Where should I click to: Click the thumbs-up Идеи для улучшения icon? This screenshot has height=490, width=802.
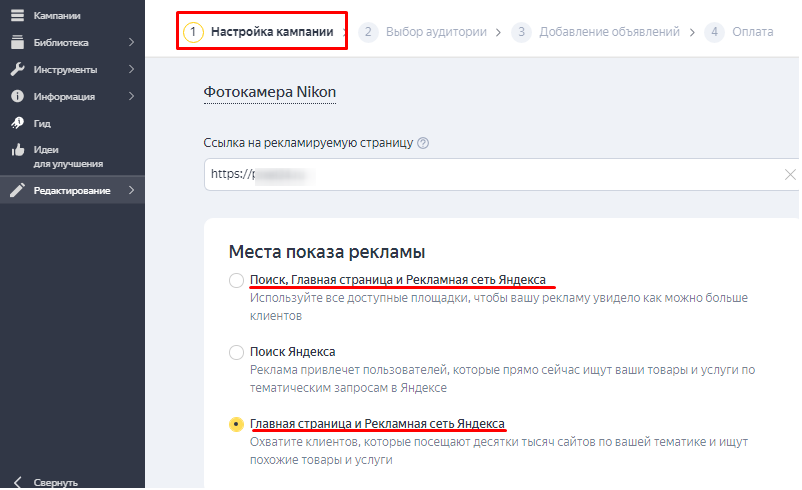coord(17,150)
